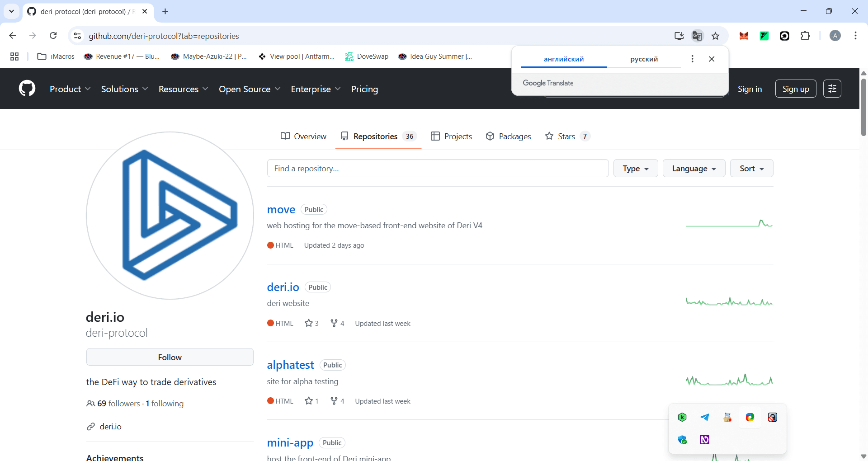View 1 following link
The height and width of the screenshot is (461, 868).
tap(165, 404)
